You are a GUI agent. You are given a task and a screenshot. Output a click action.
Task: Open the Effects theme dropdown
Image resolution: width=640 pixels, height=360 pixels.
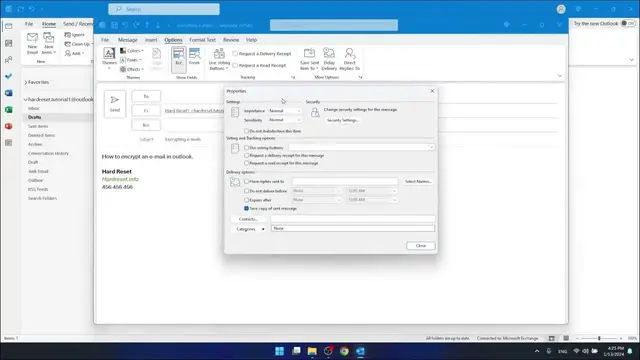[x=132, y=69]
